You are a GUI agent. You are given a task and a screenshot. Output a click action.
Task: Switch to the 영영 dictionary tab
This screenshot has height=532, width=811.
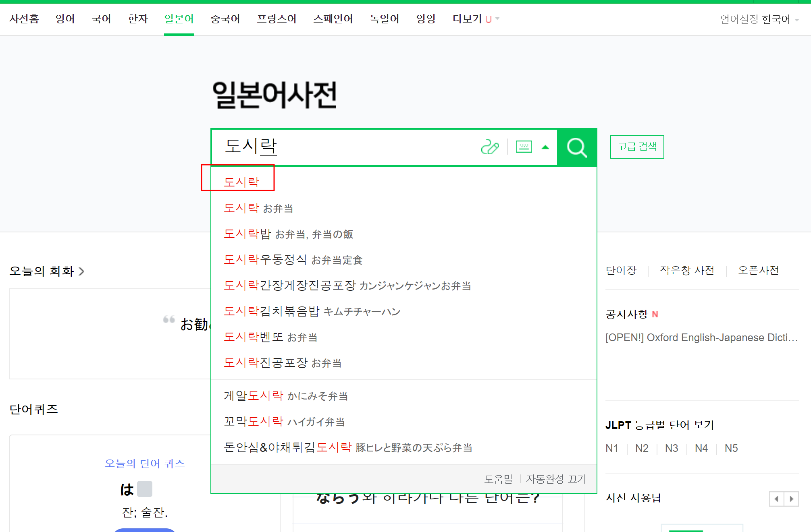pos(426,19)
